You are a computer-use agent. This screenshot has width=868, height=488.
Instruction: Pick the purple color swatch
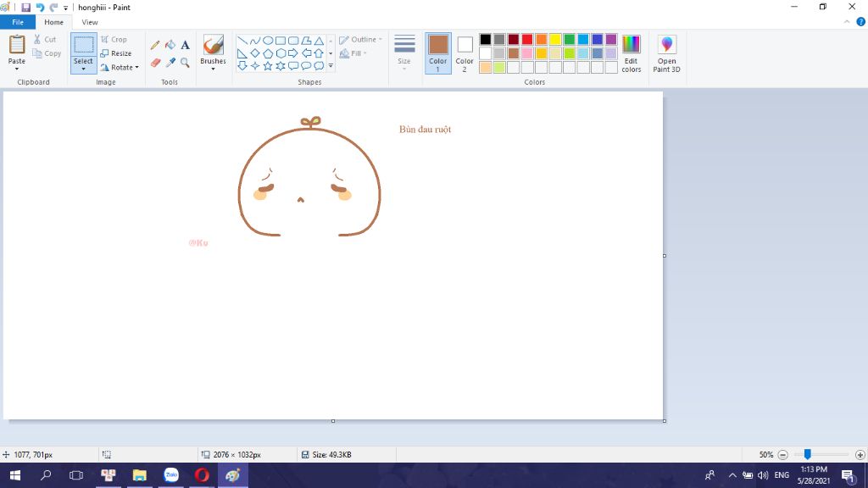611,39
